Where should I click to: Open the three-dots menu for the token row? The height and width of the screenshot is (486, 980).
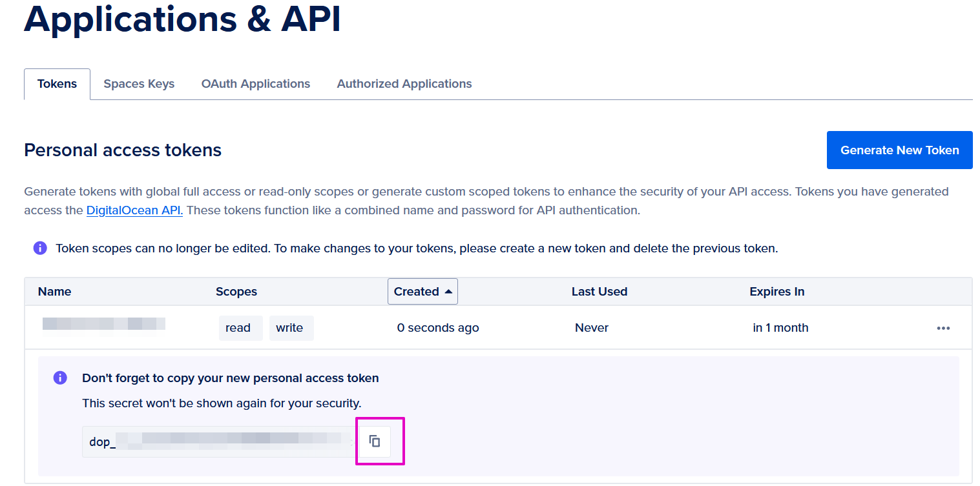click(943, 328)
